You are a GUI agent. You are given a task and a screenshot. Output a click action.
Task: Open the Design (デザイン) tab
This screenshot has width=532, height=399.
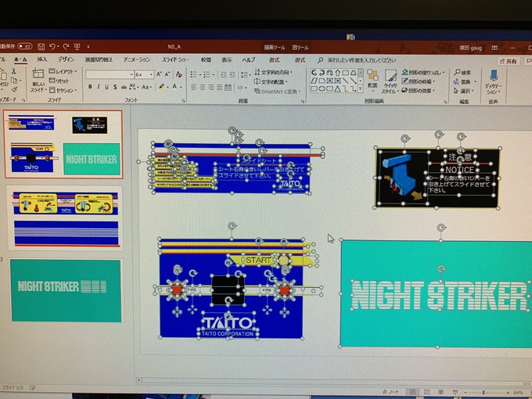(x=66, y=59)
